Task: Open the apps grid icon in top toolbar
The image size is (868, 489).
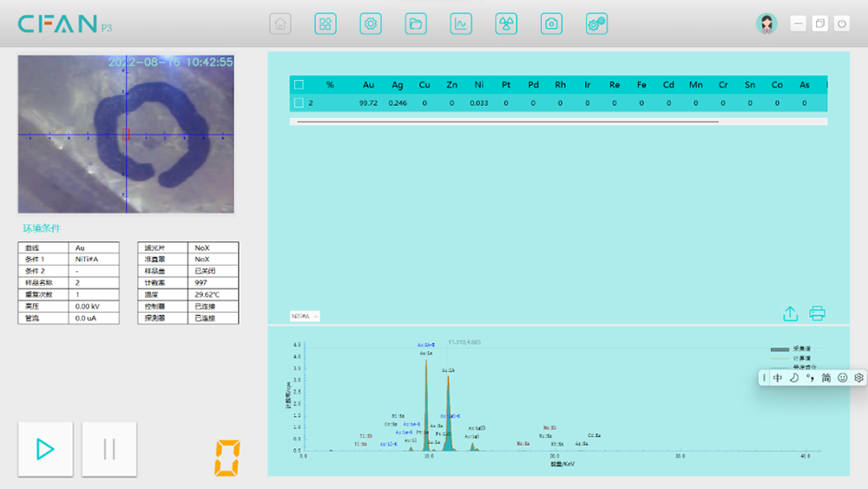Action: point(325,24)
